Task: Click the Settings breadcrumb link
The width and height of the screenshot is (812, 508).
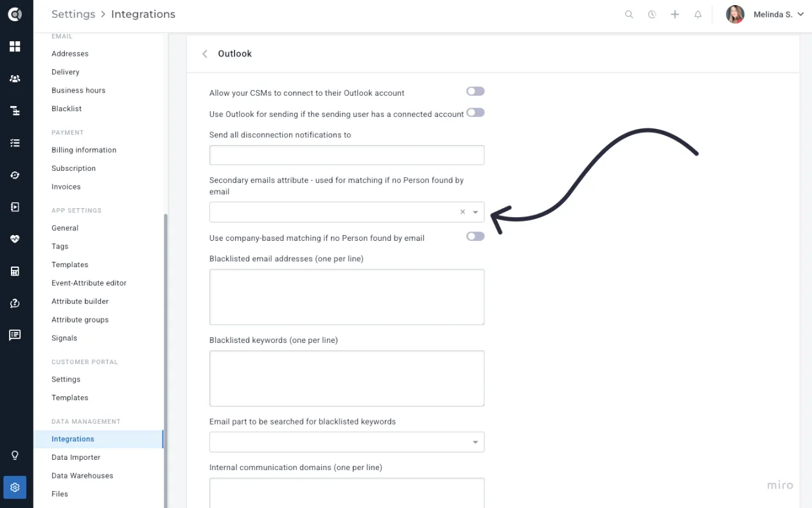Action: (73, 14)
